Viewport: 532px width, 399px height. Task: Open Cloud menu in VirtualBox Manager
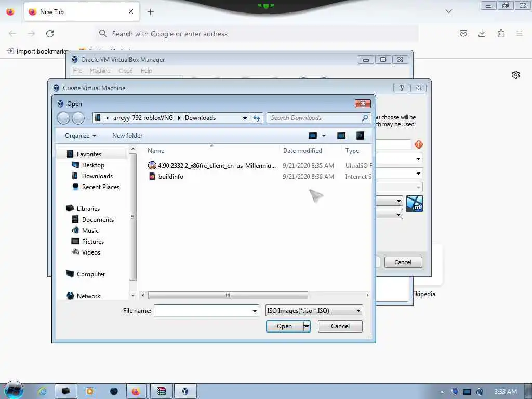[x=126, y=71]
